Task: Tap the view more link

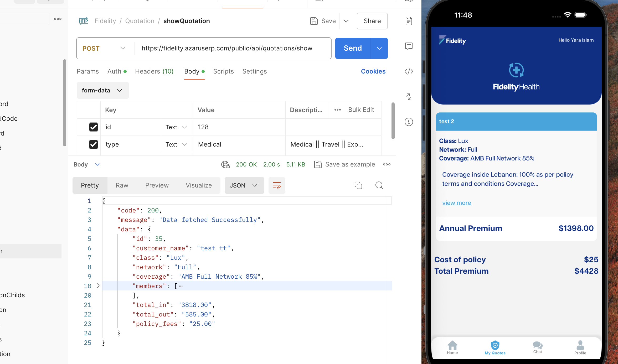Action: click(x=456, y=203)
